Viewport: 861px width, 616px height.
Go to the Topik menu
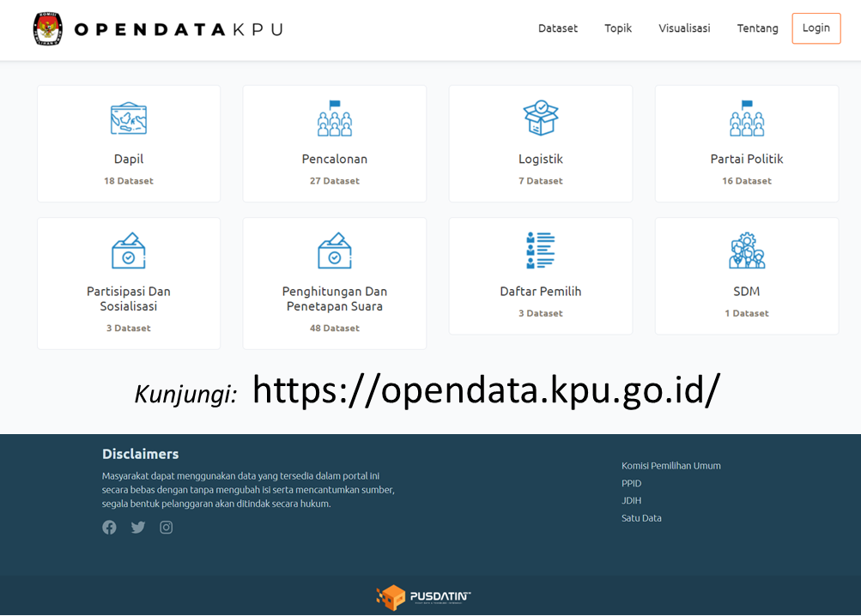[618, 28]
